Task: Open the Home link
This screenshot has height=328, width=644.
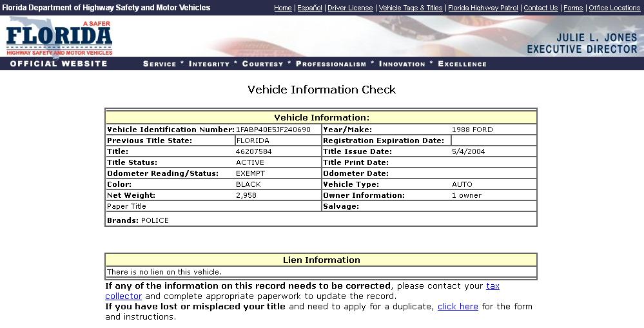Action: pos(282,8)
